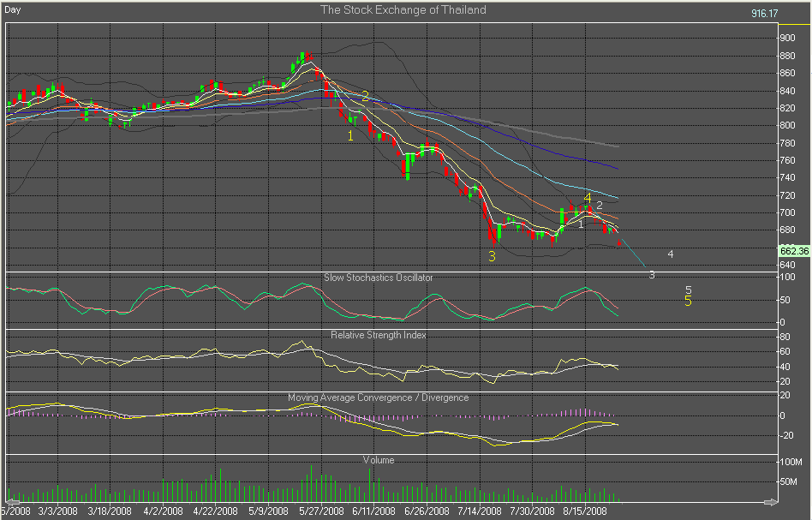Click the 100 level on the Stochastics axis
This screenshot has height=520, width=812.
pyautogui.click(x=788, y=277)
